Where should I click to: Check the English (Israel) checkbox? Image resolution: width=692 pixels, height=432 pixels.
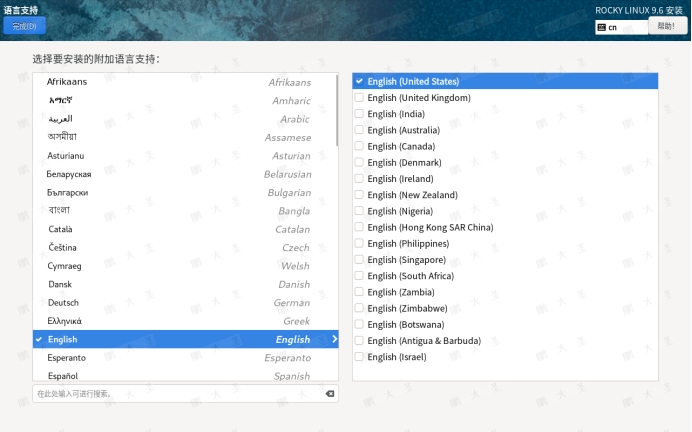(x=359, y=357)
